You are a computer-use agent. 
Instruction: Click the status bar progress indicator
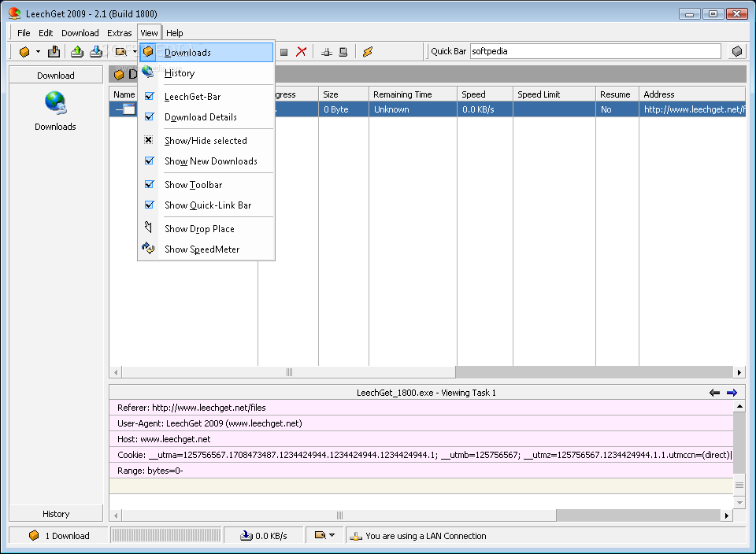(x=166, y=535)
